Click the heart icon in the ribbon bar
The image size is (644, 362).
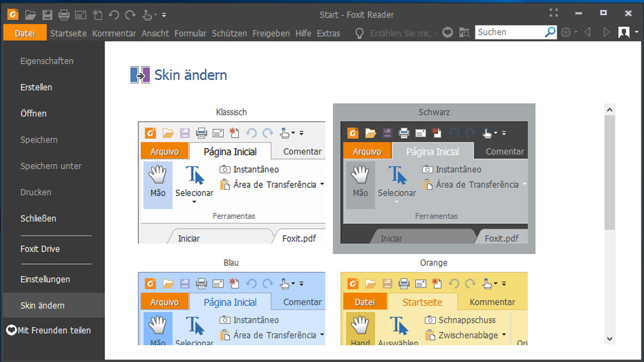[448, 33]
